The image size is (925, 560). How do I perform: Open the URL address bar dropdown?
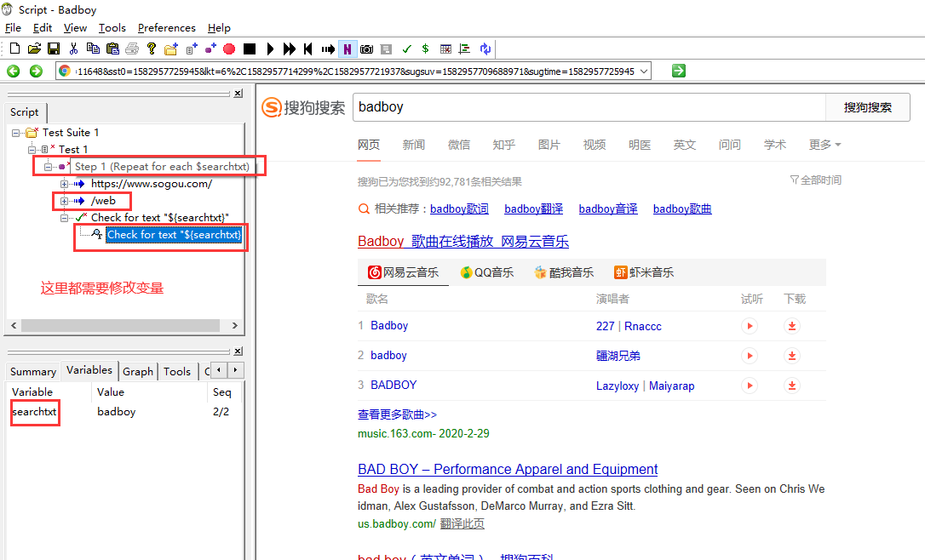[644, 71]
